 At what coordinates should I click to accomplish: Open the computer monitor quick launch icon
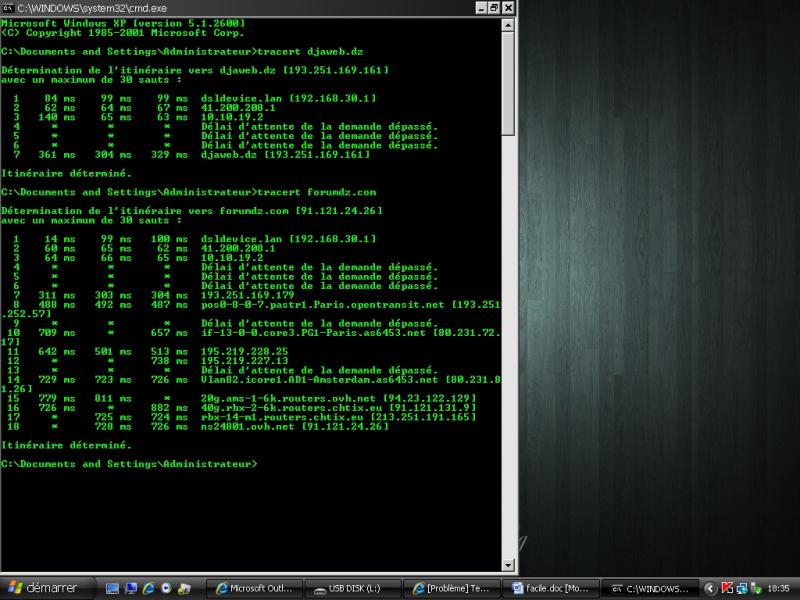(x=131, y=588)
